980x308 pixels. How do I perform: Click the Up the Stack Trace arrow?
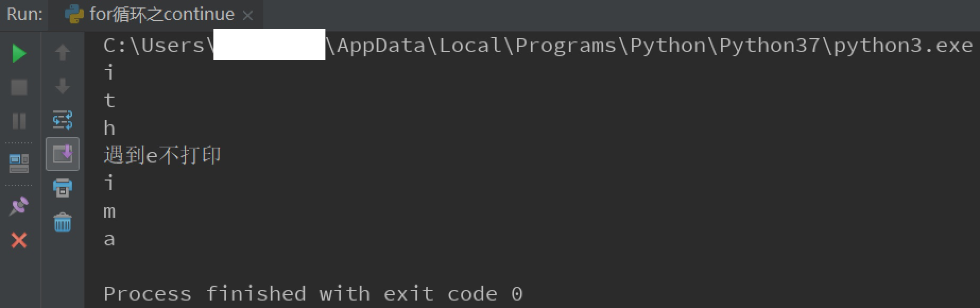[x=63, y=52]
